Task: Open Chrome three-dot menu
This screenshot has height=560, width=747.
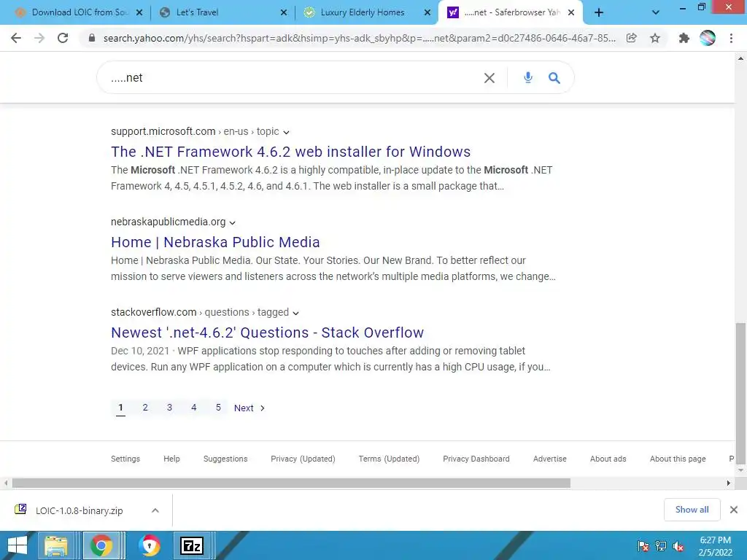Action: [731, 38]
